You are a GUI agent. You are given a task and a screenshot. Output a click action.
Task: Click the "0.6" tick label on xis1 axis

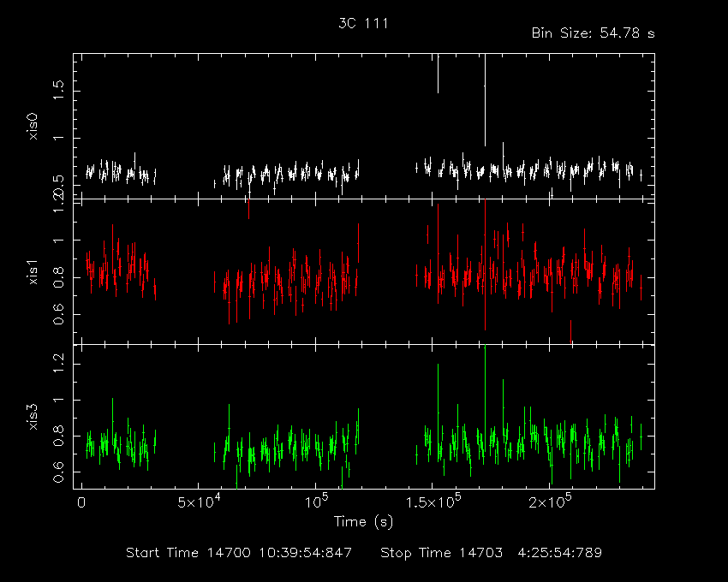58,315
